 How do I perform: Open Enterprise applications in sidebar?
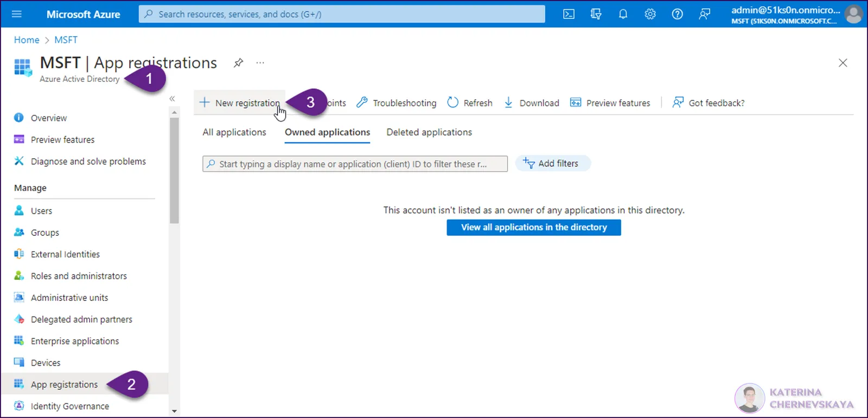pos(75,341)
